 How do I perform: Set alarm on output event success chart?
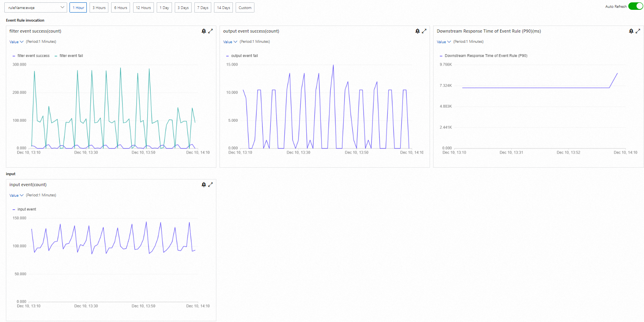[417, 31]
